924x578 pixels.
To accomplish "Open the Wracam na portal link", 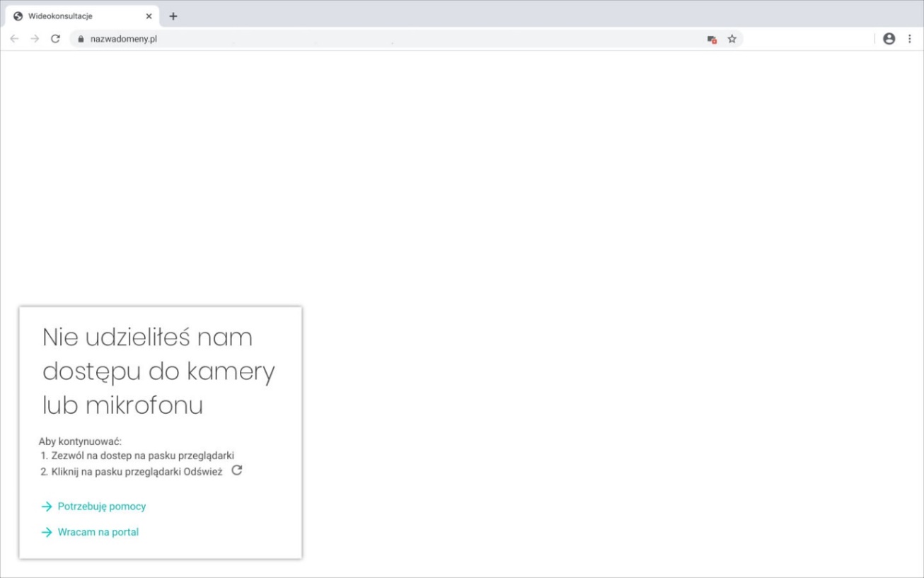I will pyautogui.click(x=98, y=531).
